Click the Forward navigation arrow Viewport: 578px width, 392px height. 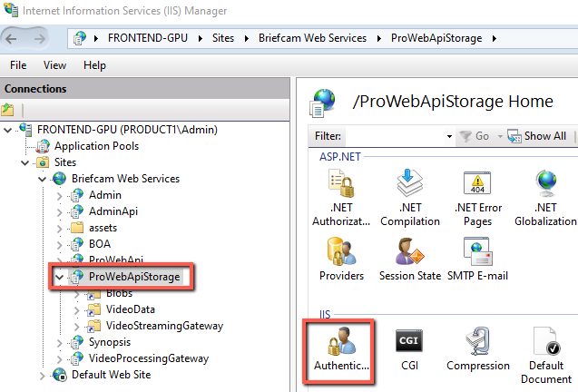pyautogui.click(x=39, y=38)
